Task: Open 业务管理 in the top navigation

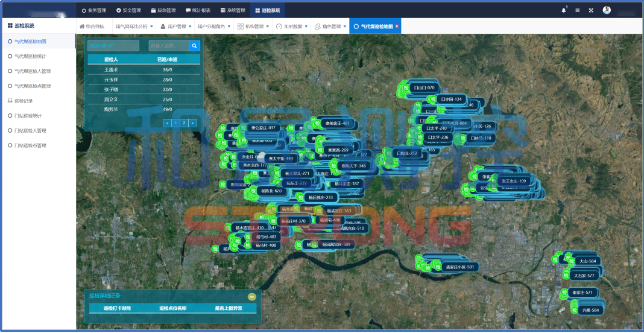Action: tap(94, 10)
